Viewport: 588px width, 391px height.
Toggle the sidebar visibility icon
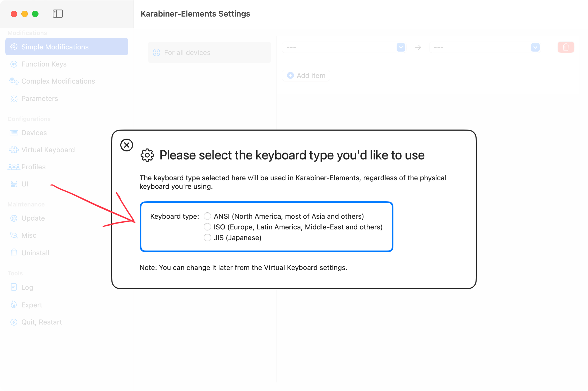[x=58, y=14]
